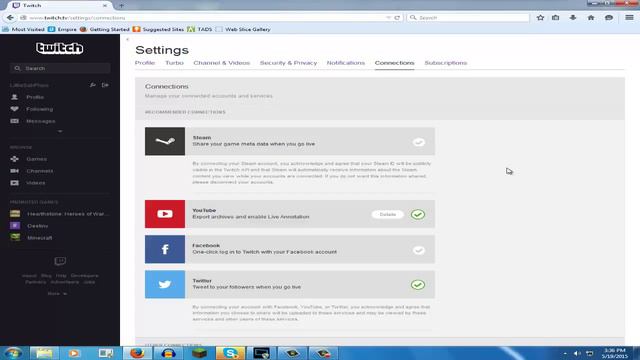The image size is (640, 360).
Task: Click the Messages envelope icon
Action: [15, 121]
